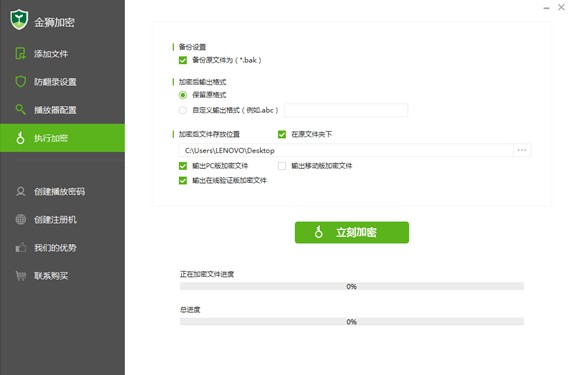This screenshot has height=375, width=577.
Task: Click the 金狮加密 title text
Action: (x=54, y=22)
